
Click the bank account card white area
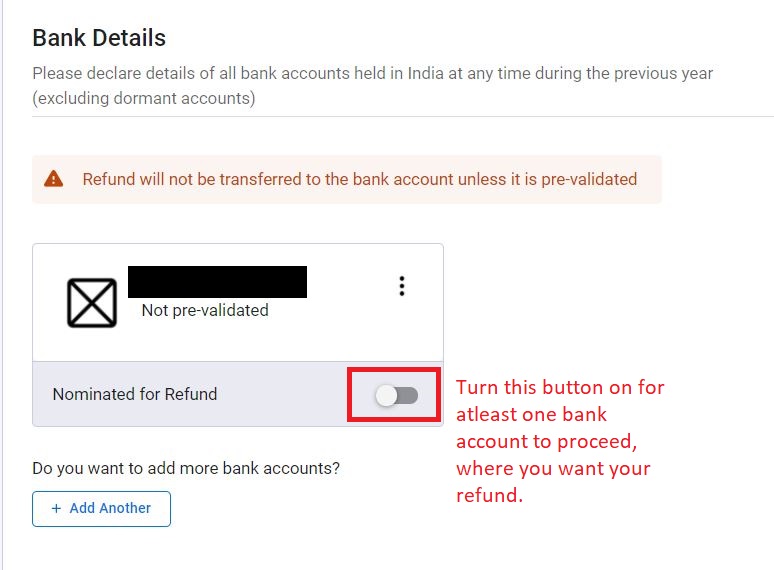[238, 303]
